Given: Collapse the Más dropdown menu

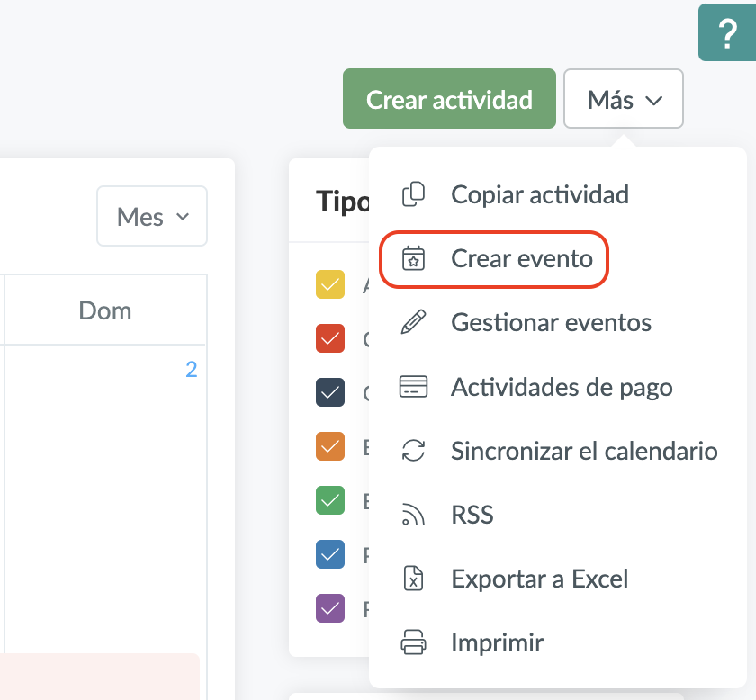Looking at the screenshot, I should tap(623, 99).
